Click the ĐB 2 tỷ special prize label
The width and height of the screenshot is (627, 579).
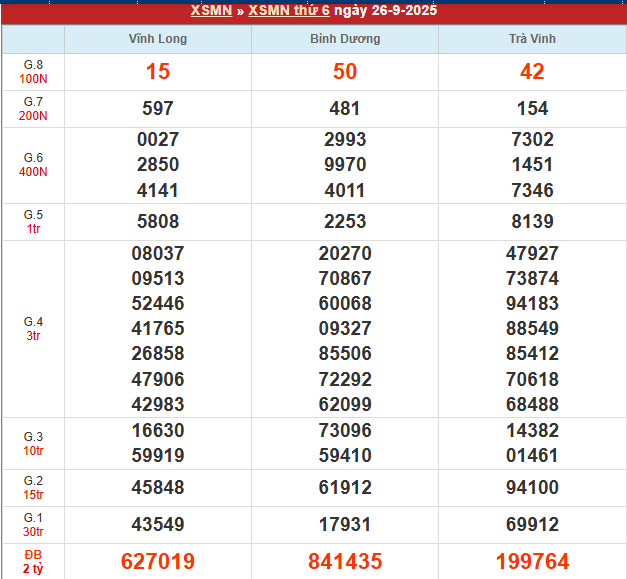33,560
